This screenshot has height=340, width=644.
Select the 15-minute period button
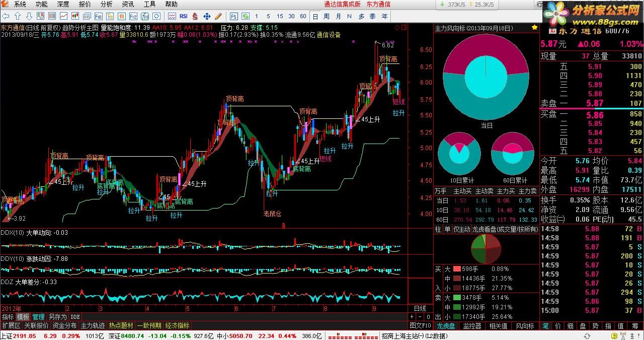point(280,16)
